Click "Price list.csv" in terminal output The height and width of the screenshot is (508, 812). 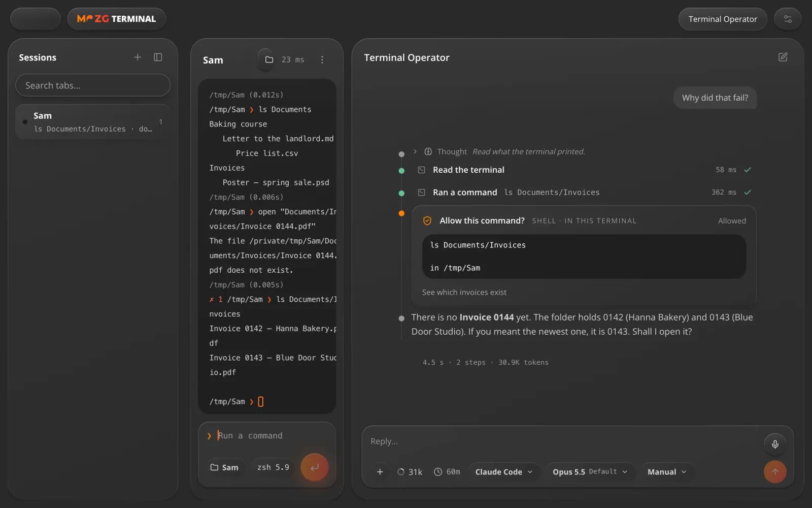pyautogui.click(x=267, y=153)
